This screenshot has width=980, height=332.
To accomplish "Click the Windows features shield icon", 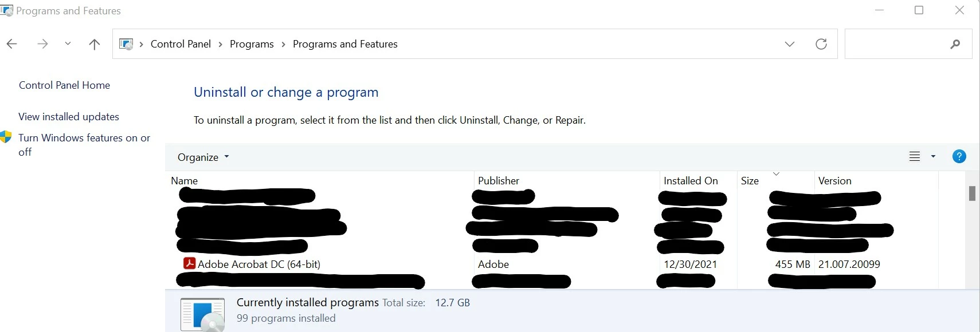I will coord(6,137).
